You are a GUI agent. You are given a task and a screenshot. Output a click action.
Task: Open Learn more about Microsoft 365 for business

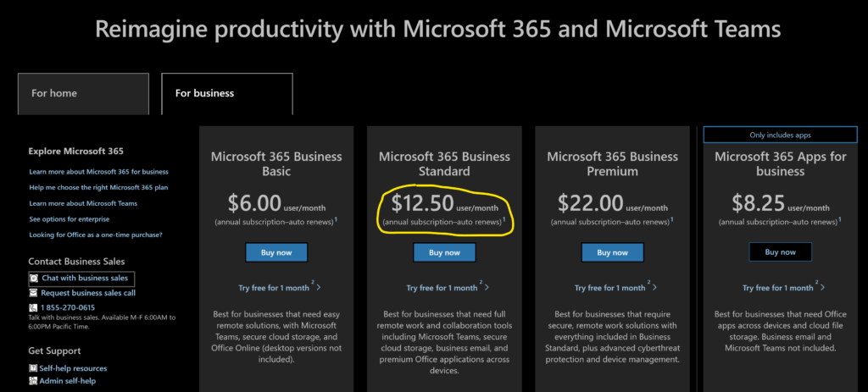[x=98, y=172]
